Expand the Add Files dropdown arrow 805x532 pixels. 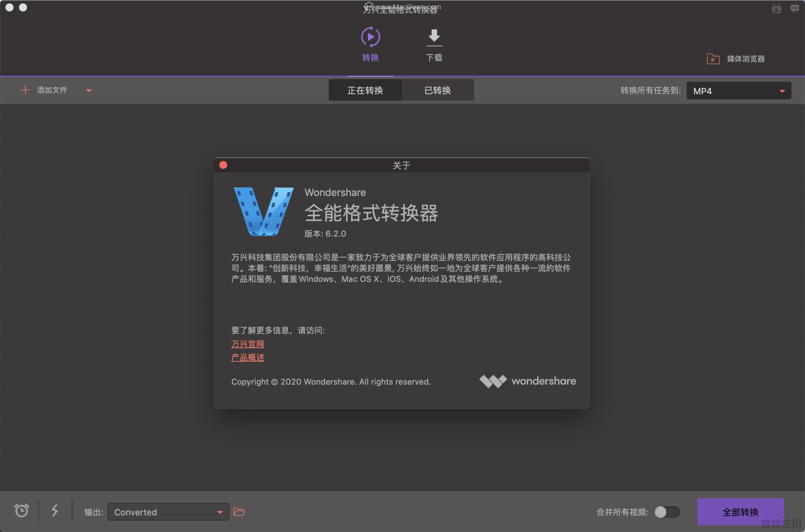[89, 91]
